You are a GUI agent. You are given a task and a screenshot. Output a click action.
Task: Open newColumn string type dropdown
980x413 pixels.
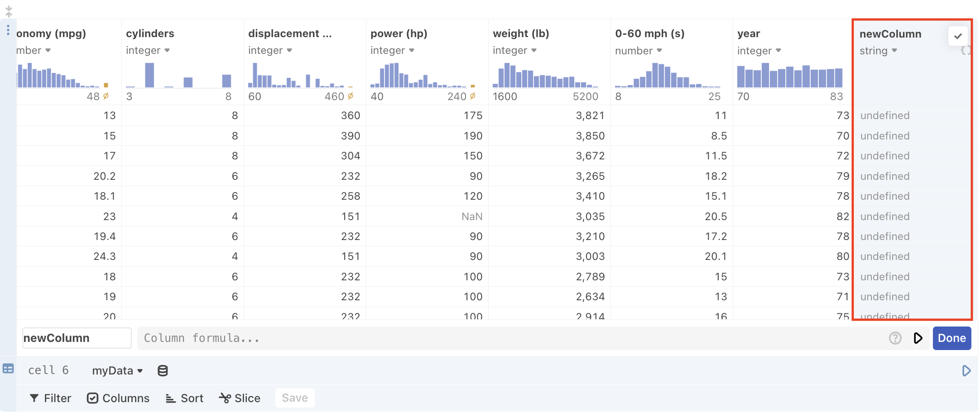[x=878, y=51]
